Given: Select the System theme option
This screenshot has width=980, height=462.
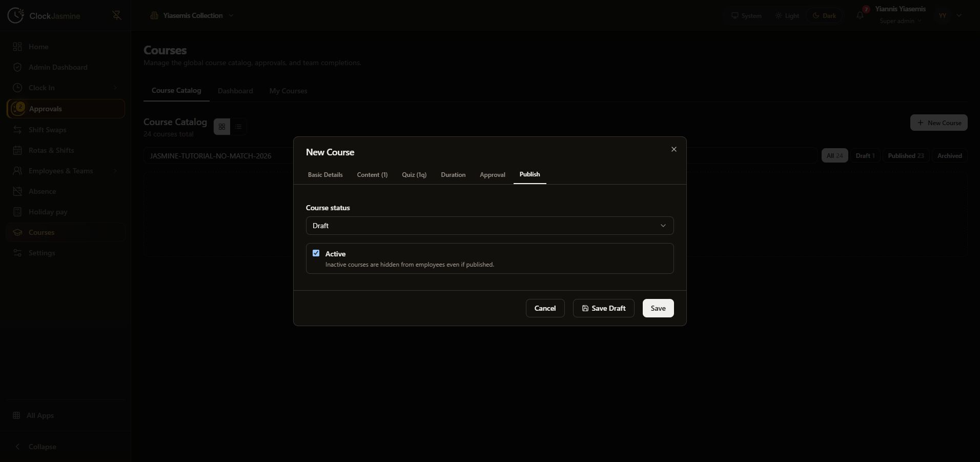Looking at the screenshot, I should pos(746,16).
